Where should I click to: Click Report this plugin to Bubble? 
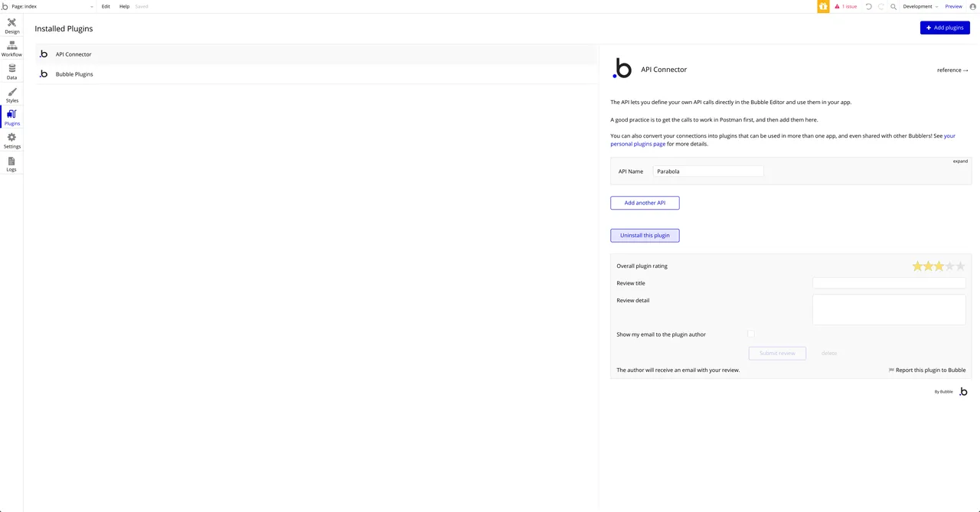(x=930, y=370)
